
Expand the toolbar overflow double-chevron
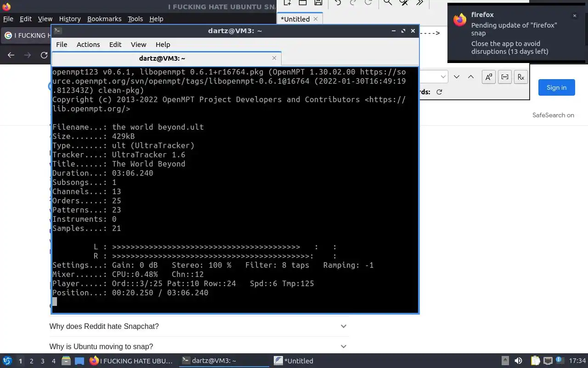coord(419,3)
